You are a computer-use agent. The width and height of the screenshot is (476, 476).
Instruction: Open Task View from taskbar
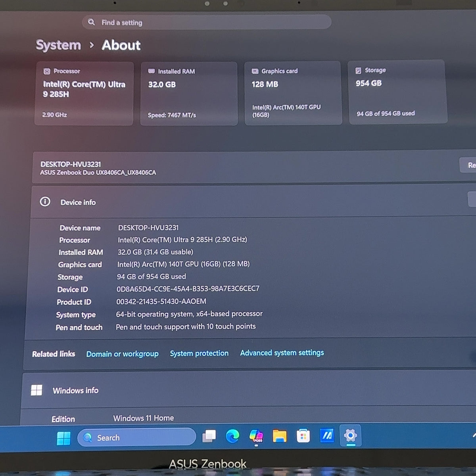coord(209,436)
